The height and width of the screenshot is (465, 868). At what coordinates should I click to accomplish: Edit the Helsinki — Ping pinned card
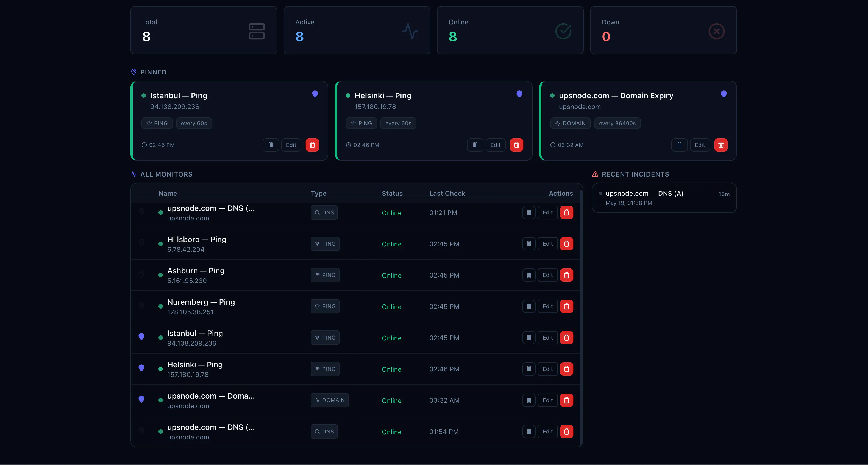pos(495,145)
